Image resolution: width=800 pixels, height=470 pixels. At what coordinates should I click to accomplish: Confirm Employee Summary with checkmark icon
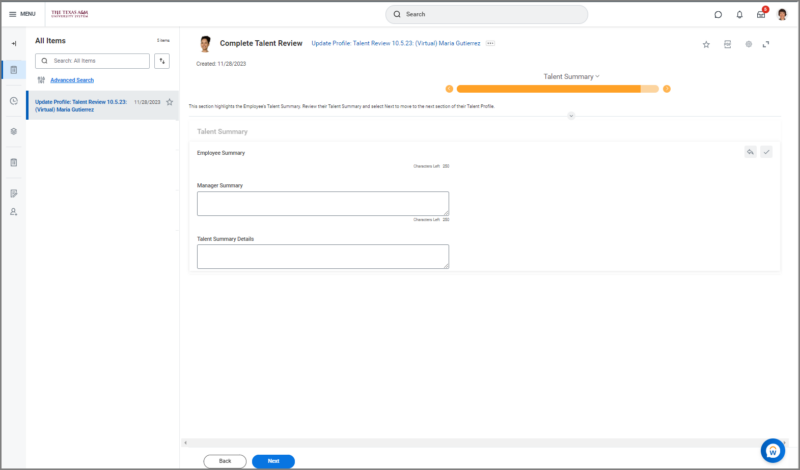point(766,152)
